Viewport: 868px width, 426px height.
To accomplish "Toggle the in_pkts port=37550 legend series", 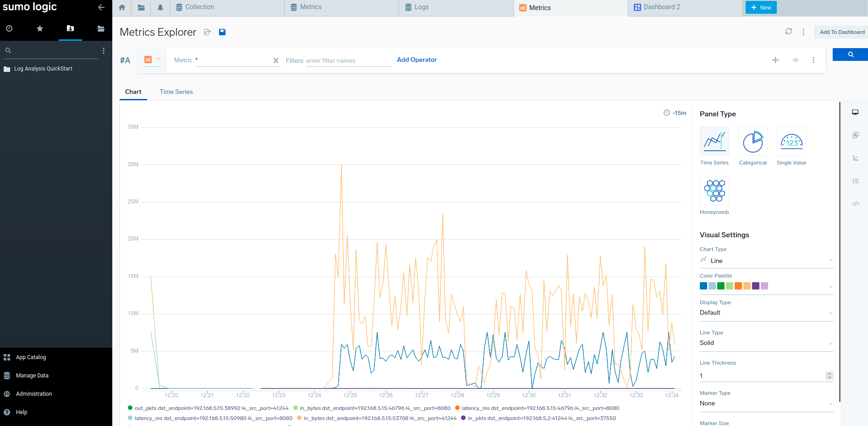I will point(538,418).
